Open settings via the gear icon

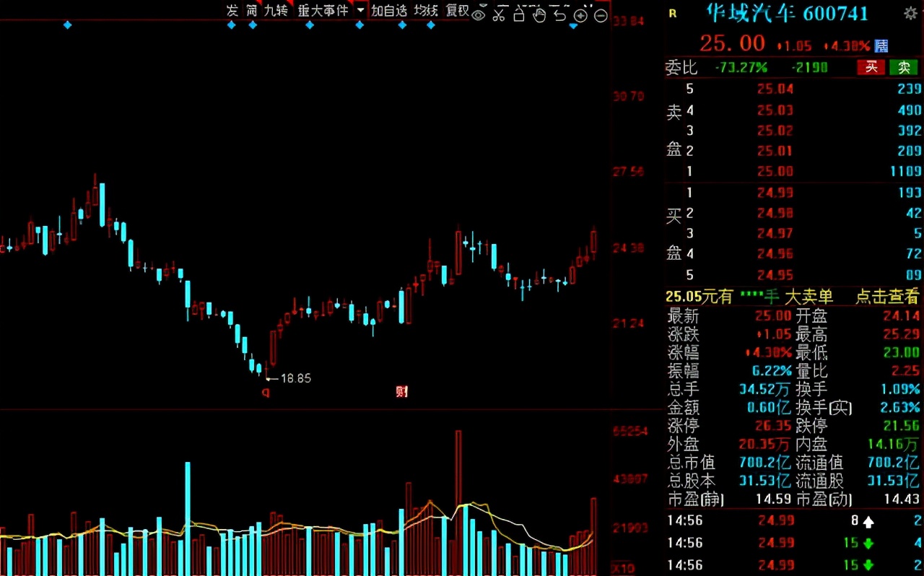(x=911, y=13)
